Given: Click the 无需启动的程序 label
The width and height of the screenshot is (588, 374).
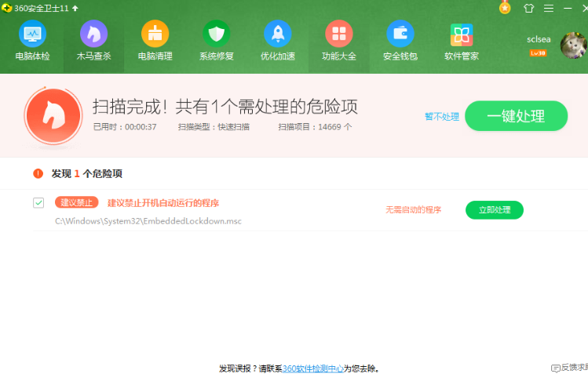Looking at the screenshot, I should (413, 209).
